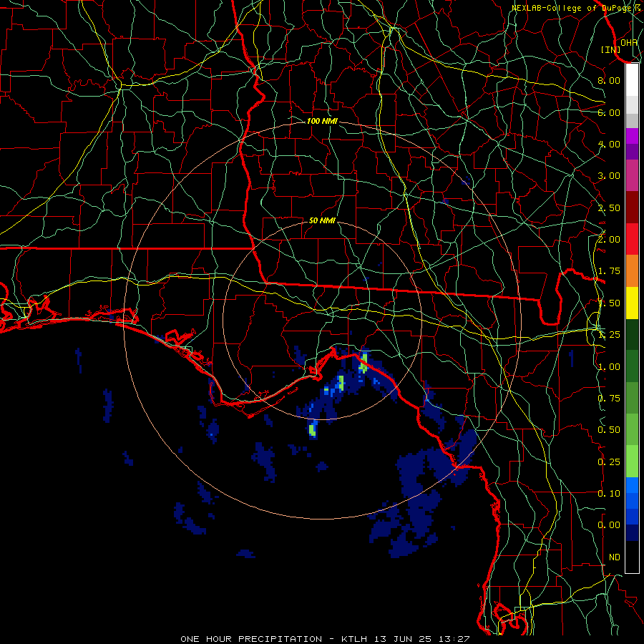
Task: Select the white swatch on color scale
Action: (632, 80)
